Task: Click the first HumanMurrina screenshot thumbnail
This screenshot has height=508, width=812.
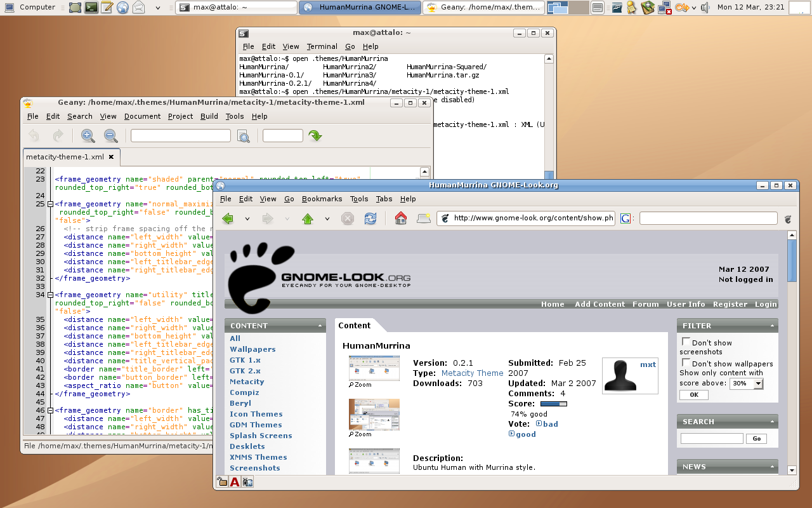Action: [x=374, y=368]
